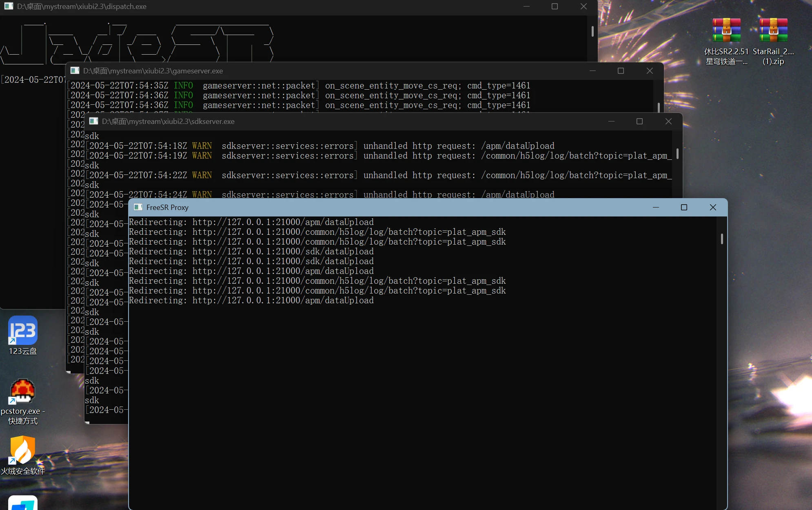Click the gameserver.exe title bar console icon
Image resolution: width=812 pixels, height=510 pixels.
point(75,71)
